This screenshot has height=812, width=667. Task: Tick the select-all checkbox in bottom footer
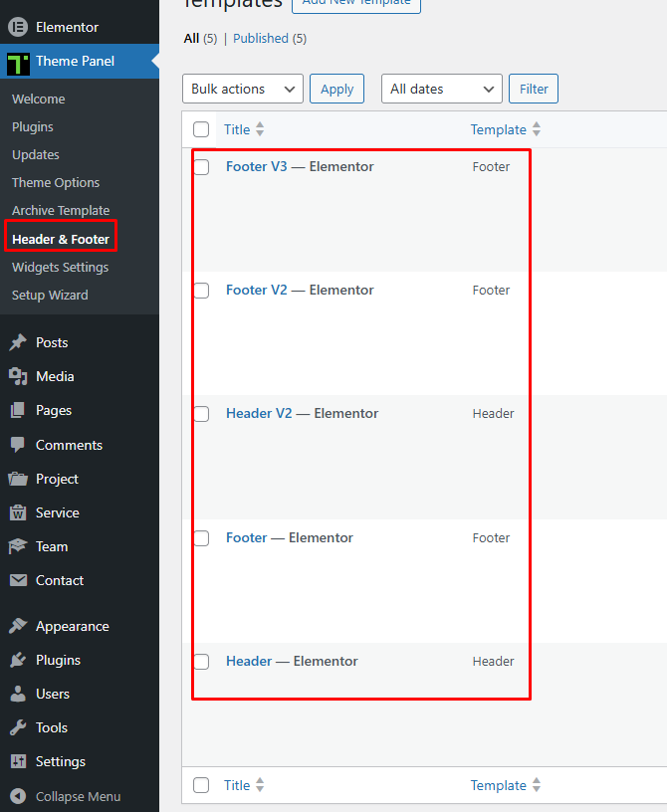201,785
